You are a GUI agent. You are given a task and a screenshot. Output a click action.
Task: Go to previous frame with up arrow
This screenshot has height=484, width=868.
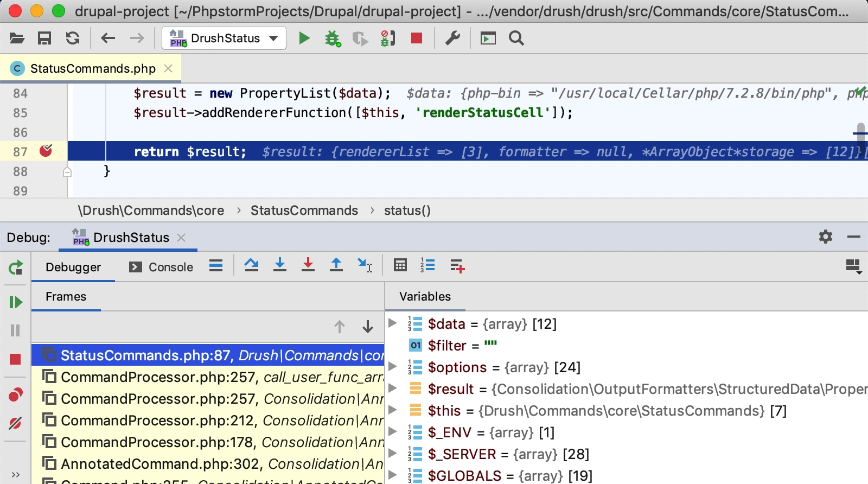point(340,327)
